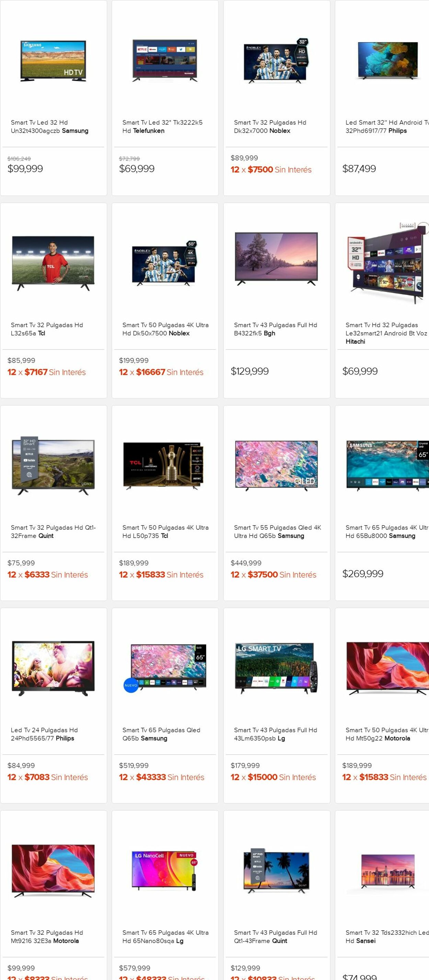
Task: Open the LG 65Nano80sqa NanoCell TV image
Action: 165,871
